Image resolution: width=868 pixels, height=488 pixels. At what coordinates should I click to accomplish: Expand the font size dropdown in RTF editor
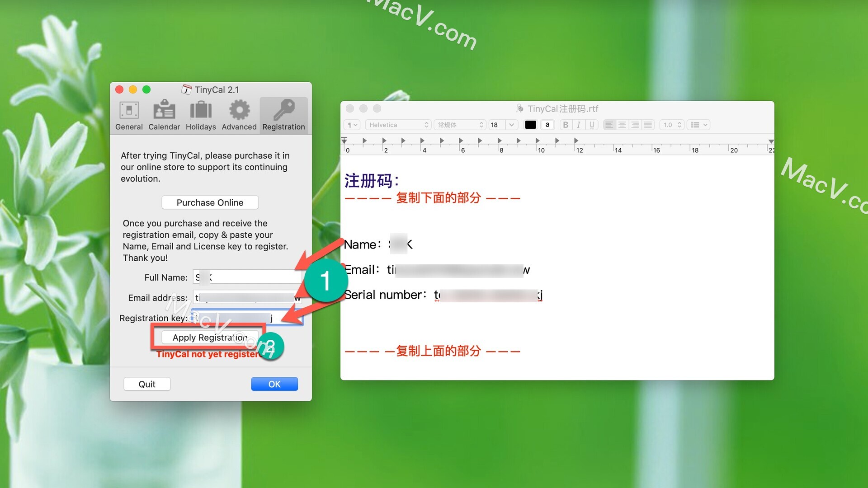coord(511,125)
